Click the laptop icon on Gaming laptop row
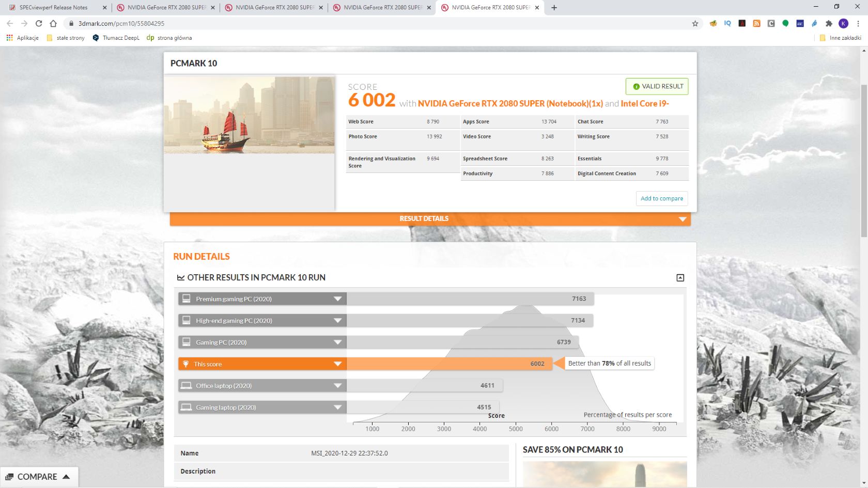Image resolution: width=868 pixels, height=488 pixels. [x=187, y=407]
